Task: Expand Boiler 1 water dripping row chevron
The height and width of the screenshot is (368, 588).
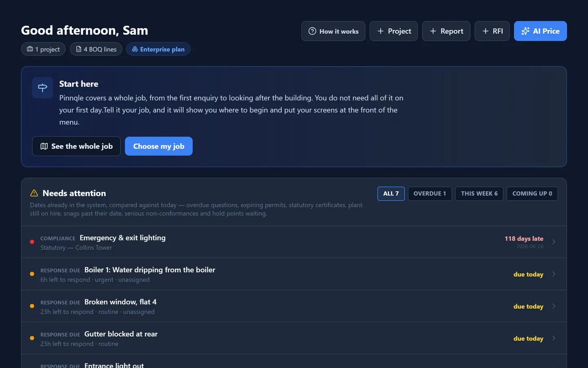Action: (554, 274)
